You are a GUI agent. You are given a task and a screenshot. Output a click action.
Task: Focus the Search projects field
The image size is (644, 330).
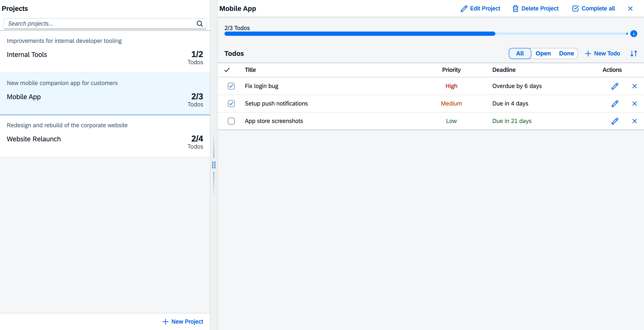point(105,23)
